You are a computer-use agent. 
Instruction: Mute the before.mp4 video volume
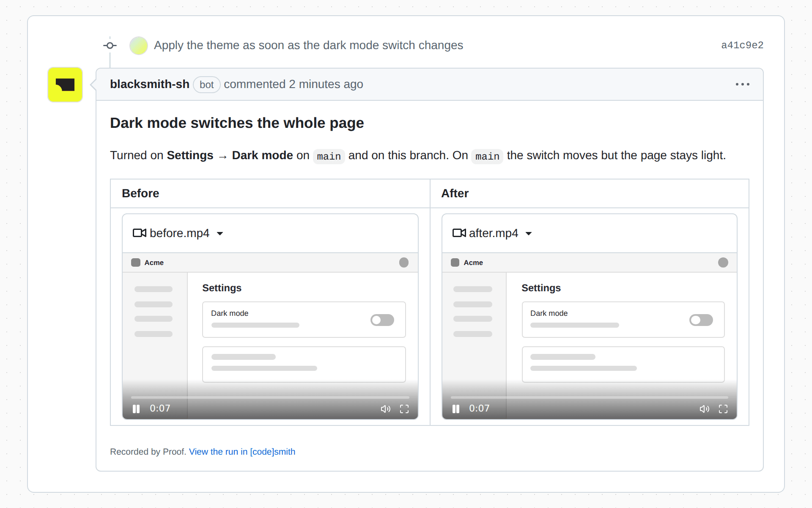[385, 409]
